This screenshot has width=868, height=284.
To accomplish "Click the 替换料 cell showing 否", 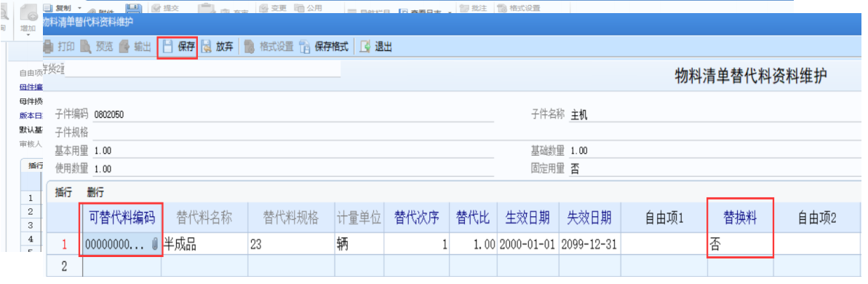I will click(741, 245).
